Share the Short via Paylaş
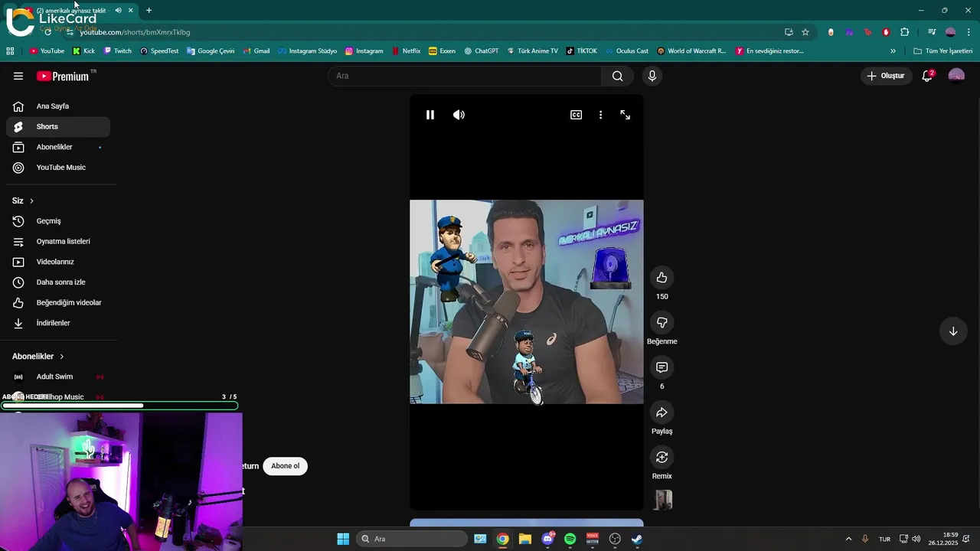 tap(662, 412)
